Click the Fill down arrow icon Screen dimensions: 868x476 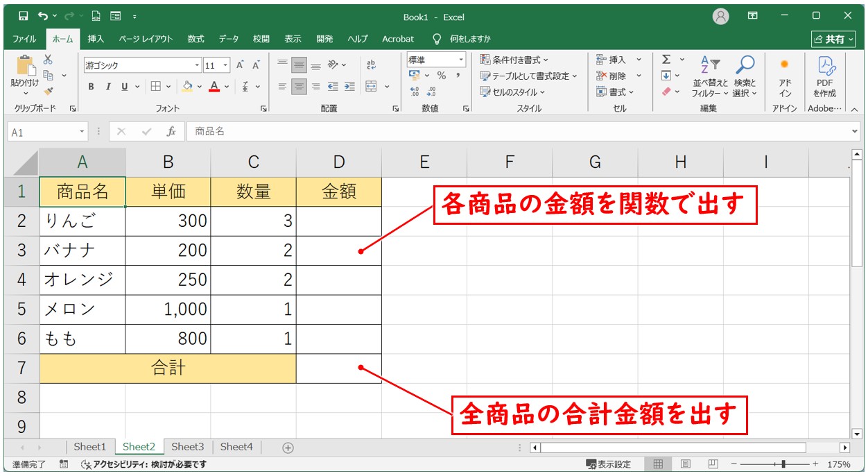coord(666,75)
